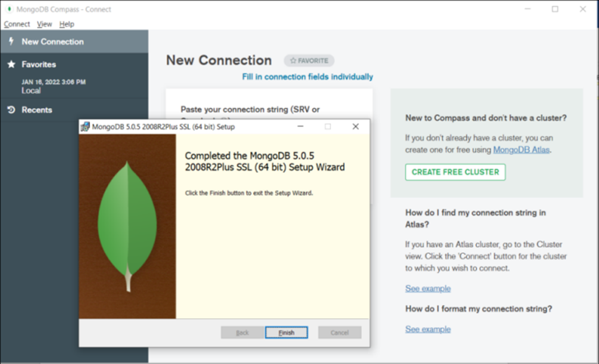
Task: Click the 'JAN 16, 2022 3:06 PM' timestamp
Action: coord(54,82)
